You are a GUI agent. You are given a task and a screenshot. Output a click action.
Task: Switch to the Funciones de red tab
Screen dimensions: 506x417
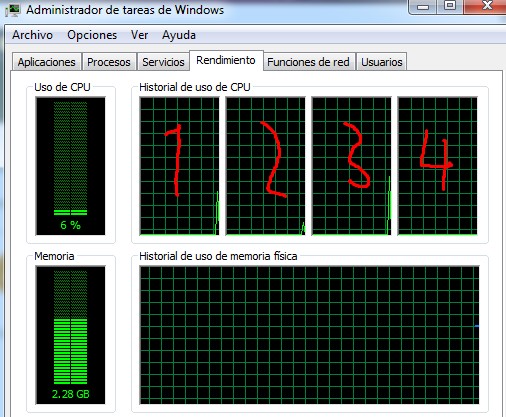click(x=308, y=62)
